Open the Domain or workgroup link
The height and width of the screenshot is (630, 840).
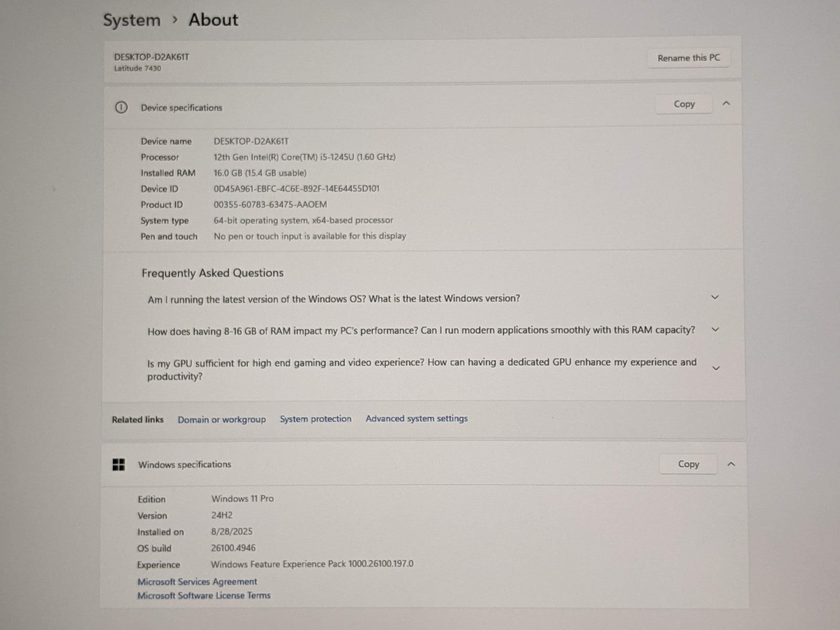point(222,419)
